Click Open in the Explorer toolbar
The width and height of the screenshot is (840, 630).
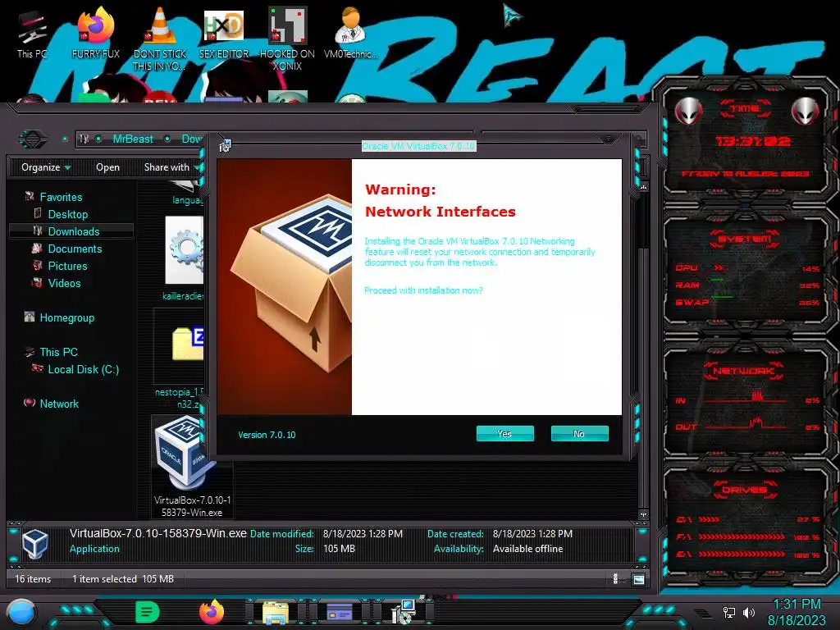point(107,167)
